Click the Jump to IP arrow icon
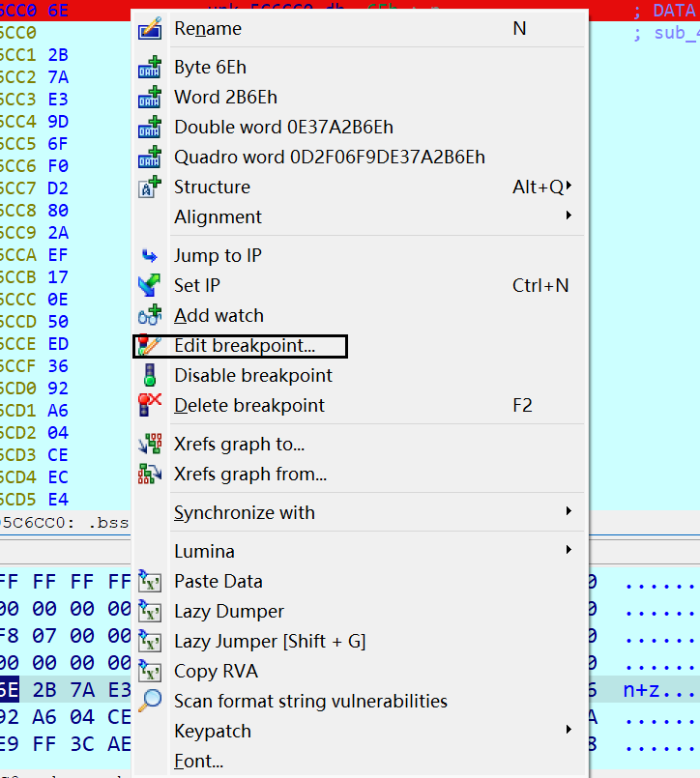 click(x=150, y=256)
